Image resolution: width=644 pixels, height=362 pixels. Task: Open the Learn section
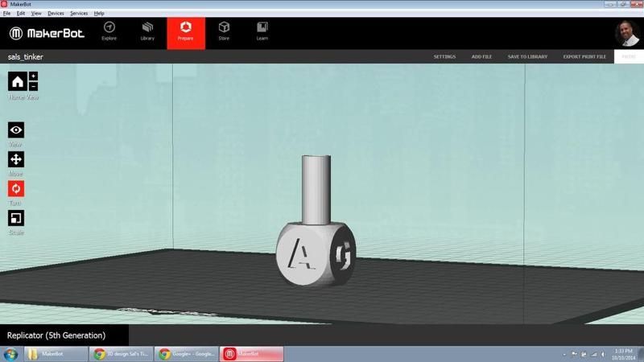point(262,32)
